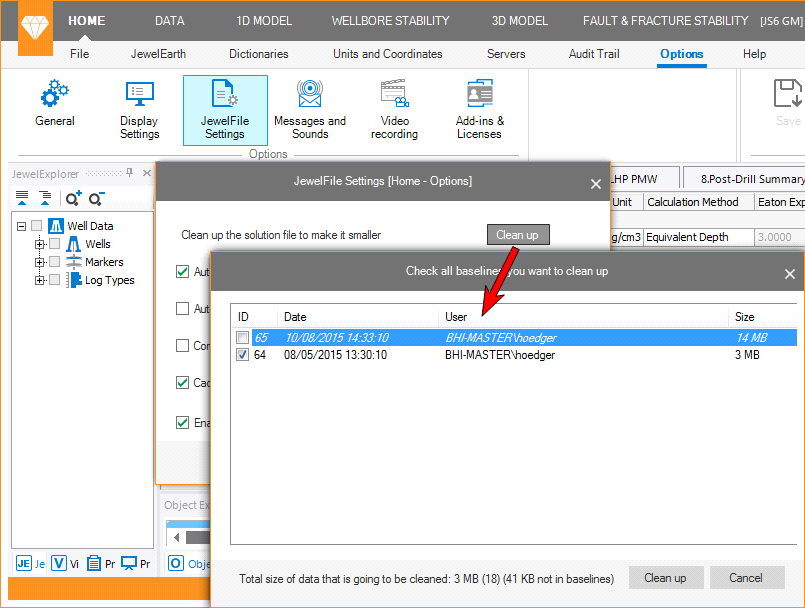Uncheck the baseline ID 64 checkbox
This screenshot has height=608, width=805.
tap(242, 355)
